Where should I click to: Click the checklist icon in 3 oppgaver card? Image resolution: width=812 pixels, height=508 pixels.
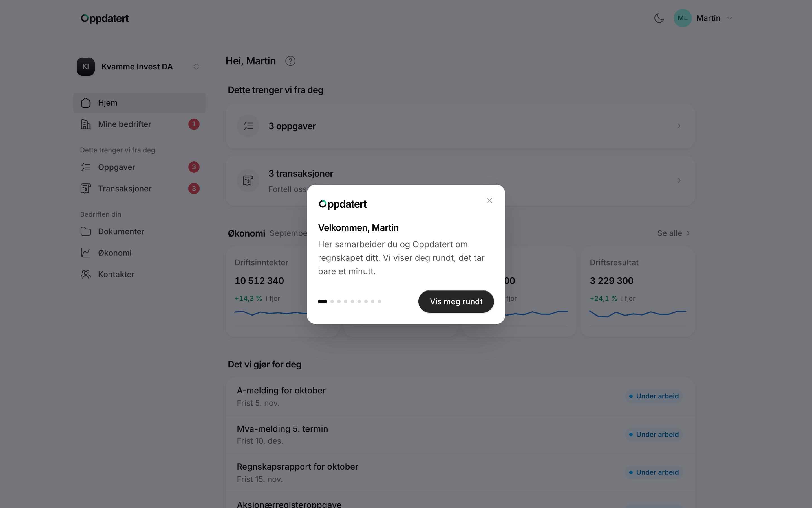coord(248,126)
